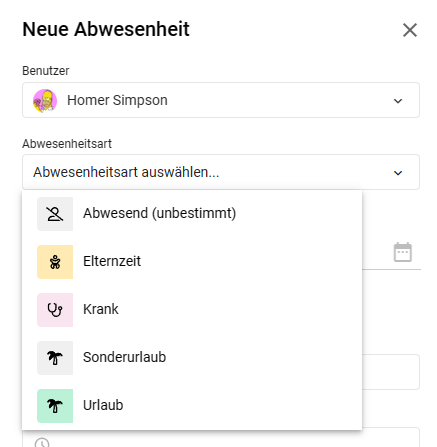The height and width of the screenshot is (447, 437).
Task: Choose the Elternzeit option
Action: click(x=192, y=262)
